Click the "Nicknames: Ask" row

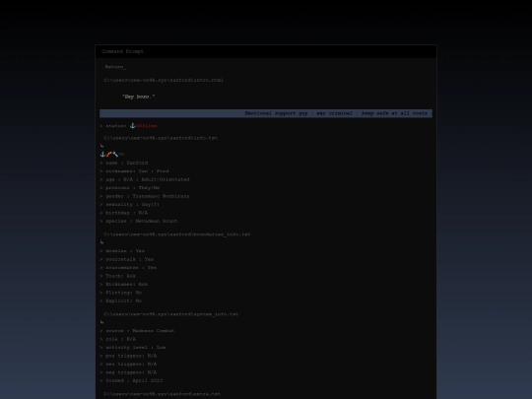tap(124, 285)
